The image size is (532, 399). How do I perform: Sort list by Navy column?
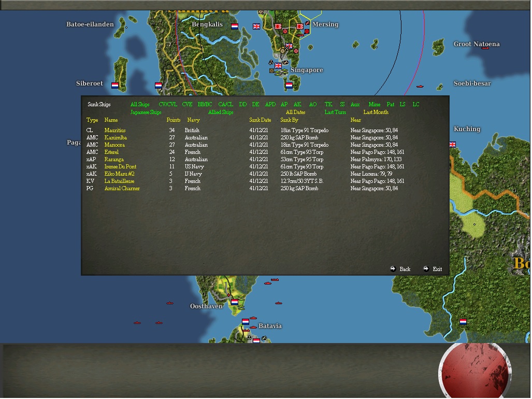194,120
